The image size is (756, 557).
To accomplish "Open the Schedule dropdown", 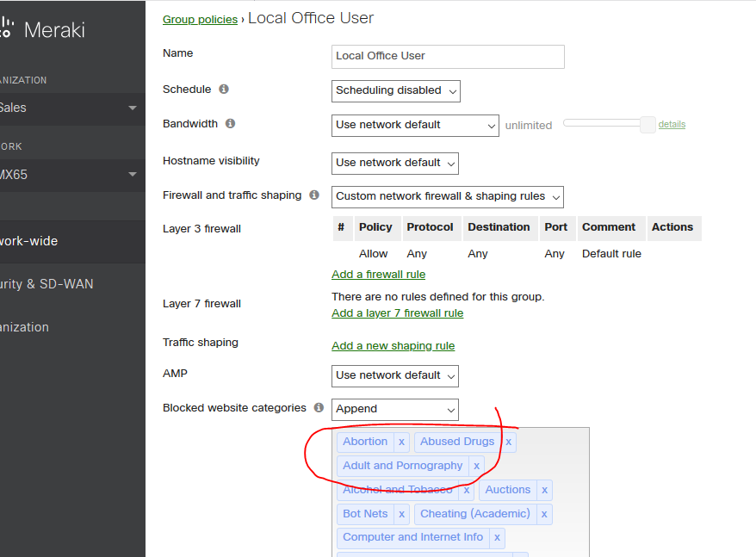I will 395,90.
